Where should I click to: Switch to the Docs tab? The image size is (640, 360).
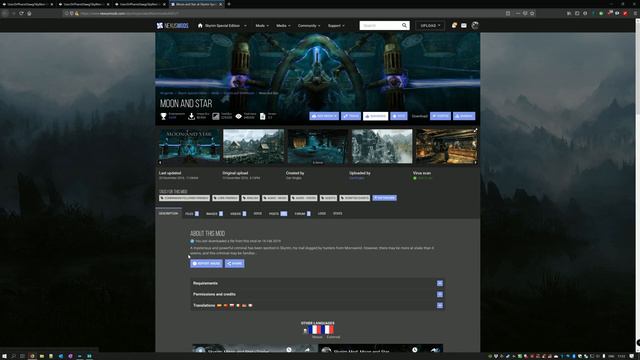[x=258, y=213]
